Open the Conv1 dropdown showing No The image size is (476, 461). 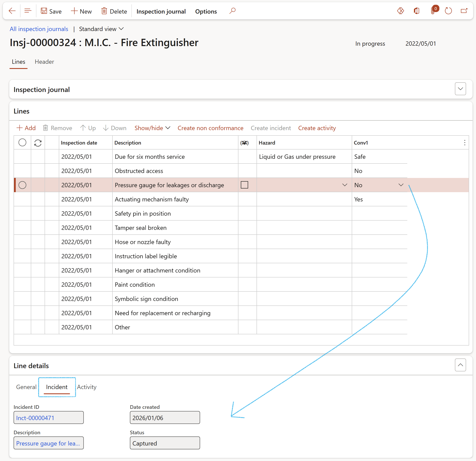[401, 185]
